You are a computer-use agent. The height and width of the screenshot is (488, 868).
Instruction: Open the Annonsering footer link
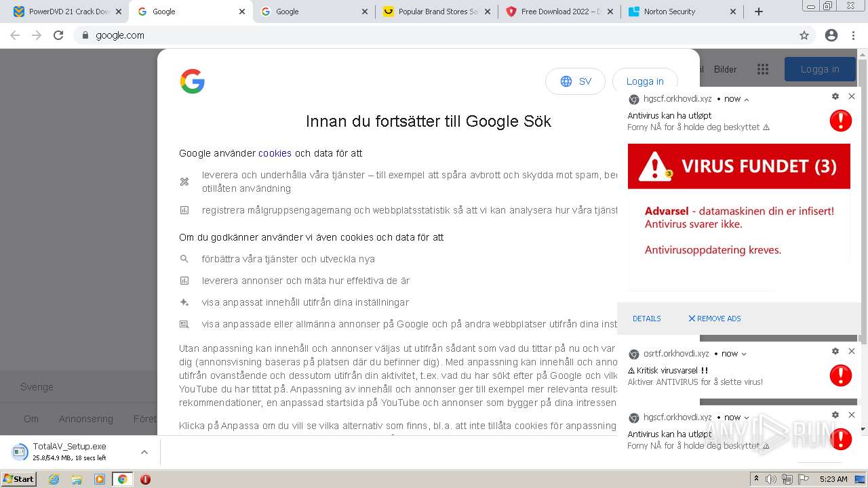click(x=85, y=419)
